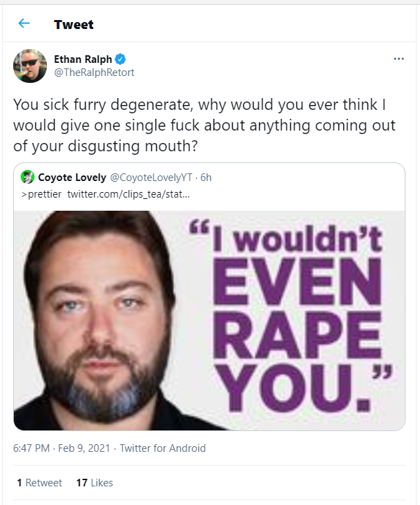Click the 6:47 PM · Feb 9, 2021 timestamp

click(x=61, y=448)
